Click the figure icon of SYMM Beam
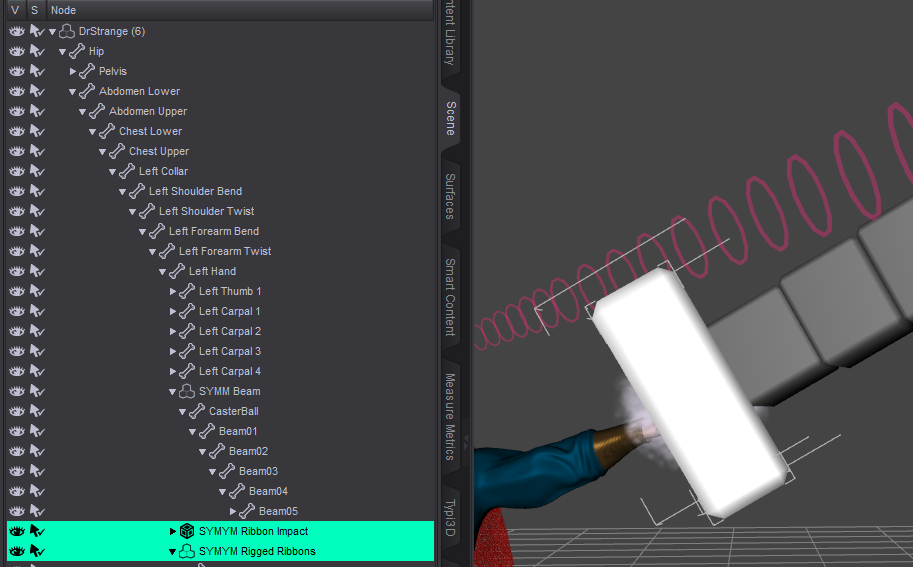This screenshot has height=567, width=913. tap(186, 391)
